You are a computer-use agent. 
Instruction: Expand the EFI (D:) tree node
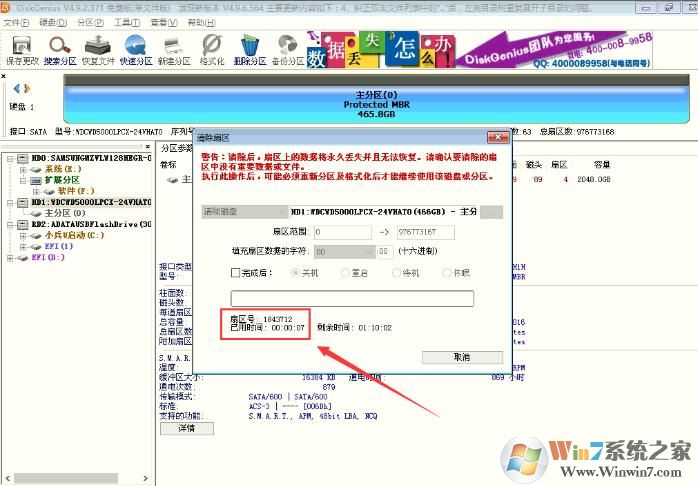click(10, 258)
